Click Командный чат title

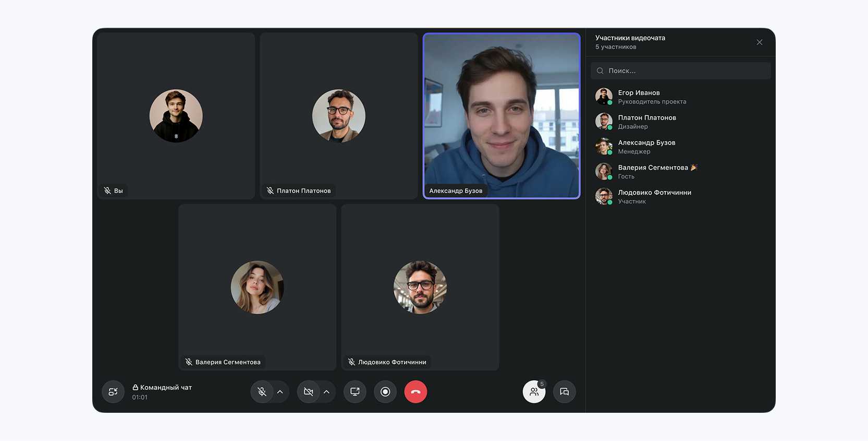[x=166, y=387]
